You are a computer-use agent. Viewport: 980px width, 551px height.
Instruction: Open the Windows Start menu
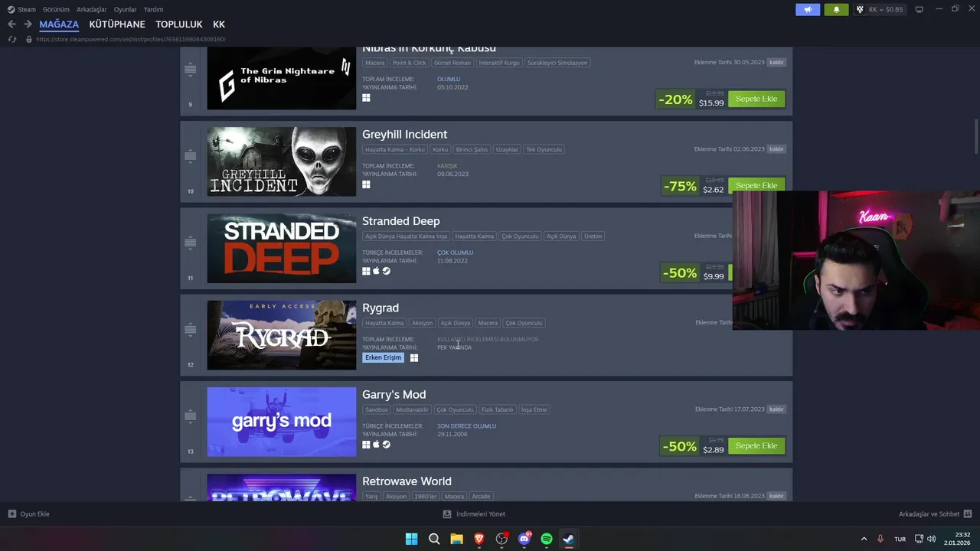coord(411,539)
